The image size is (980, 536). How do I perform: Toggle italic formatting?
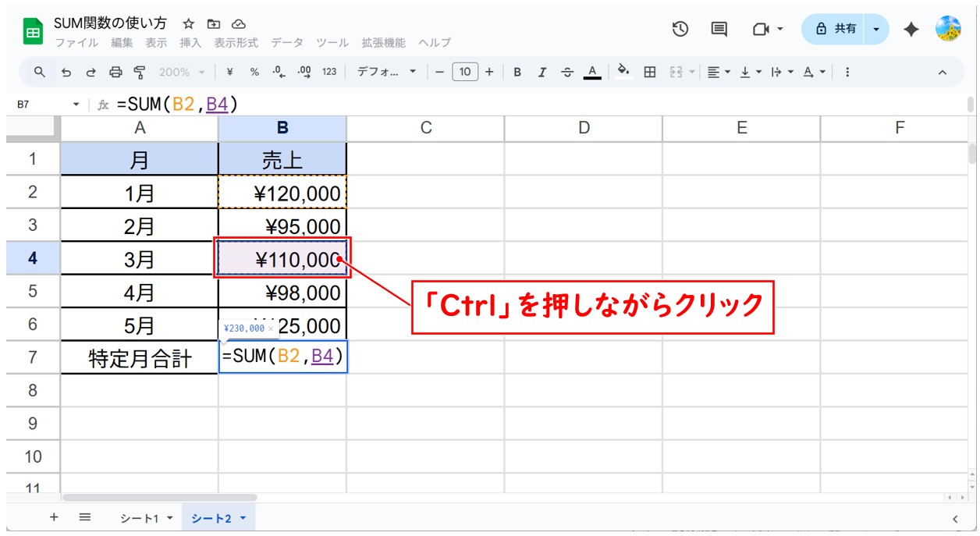pyautogui.click(x=542, y=72)
